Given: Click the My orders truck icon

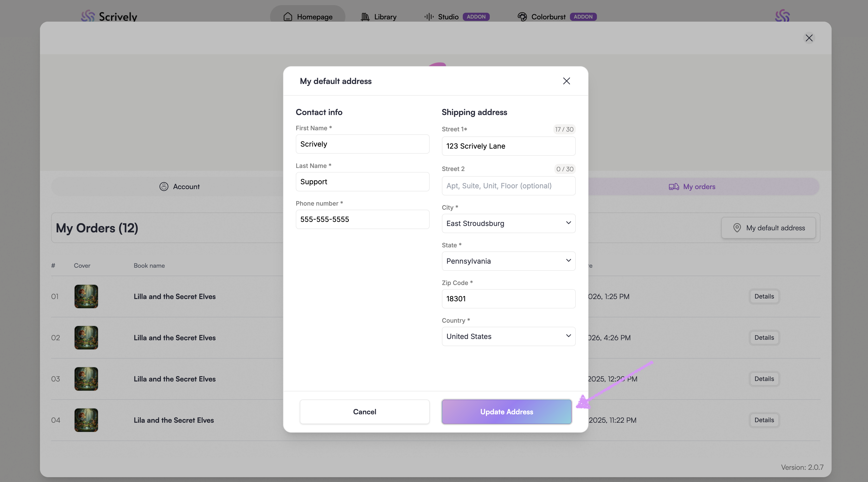Looking at the screenshot, I should pos(674,187).
